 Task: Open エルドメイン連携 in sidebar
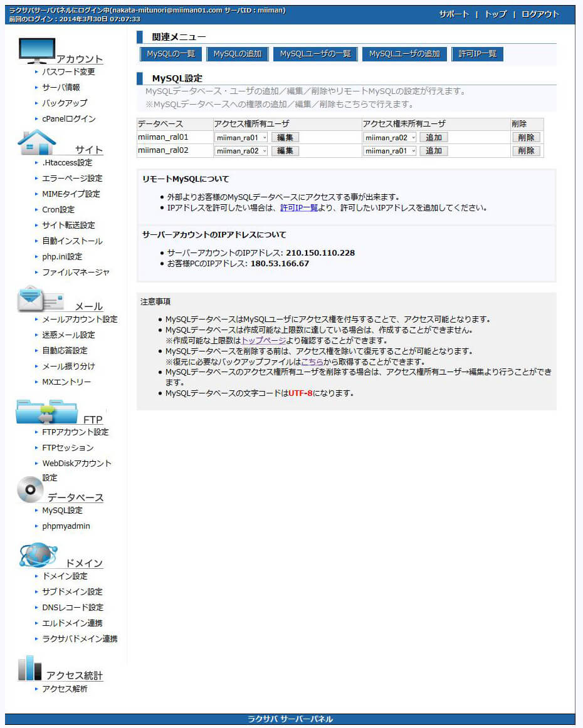72,623
